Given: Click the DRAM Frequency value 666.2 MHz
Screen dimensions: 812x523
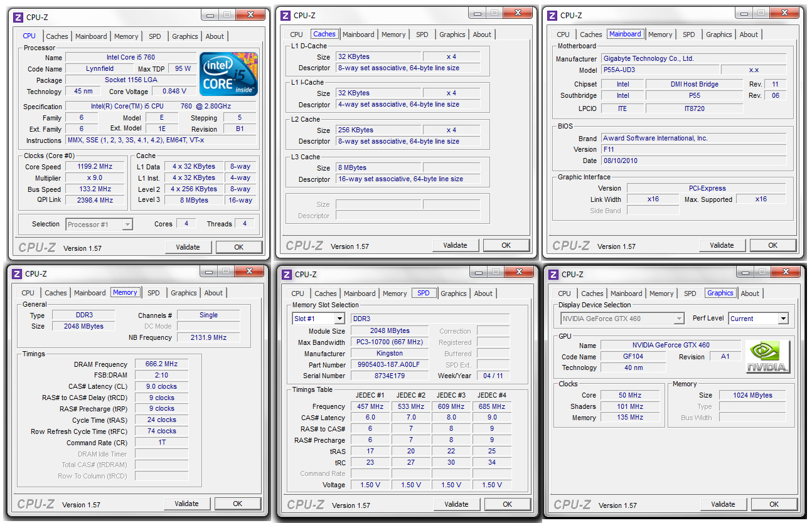Looking at the screenshot, I should [161, 364].
